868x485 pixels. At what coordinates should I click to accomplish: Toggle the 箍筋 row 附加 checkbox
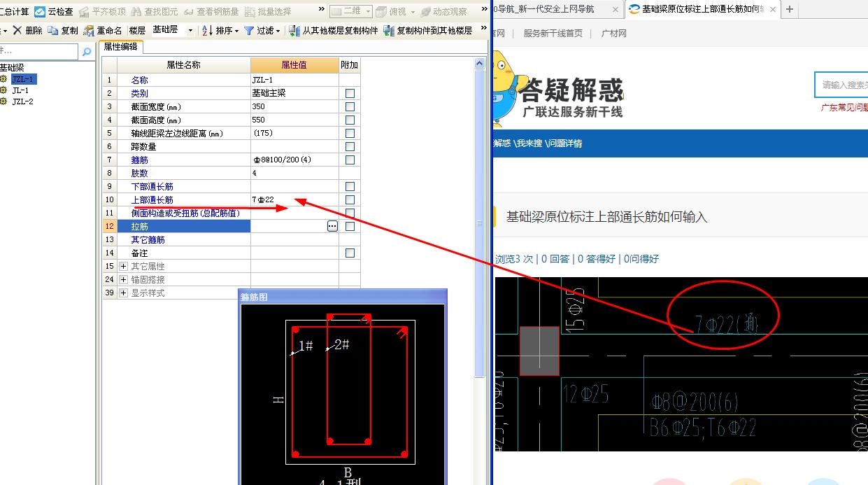tap(350, 160)
